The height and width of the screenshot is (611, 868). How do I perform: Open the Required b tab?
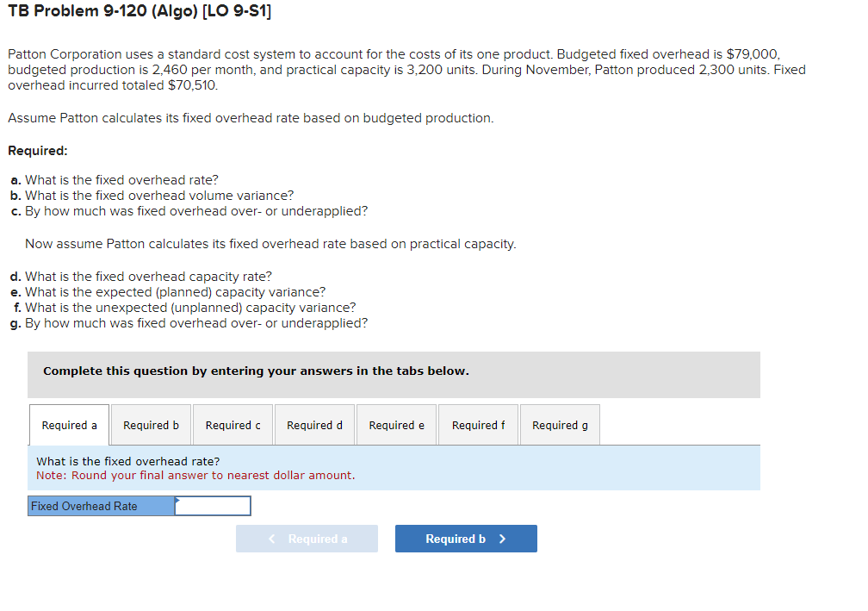151,424
